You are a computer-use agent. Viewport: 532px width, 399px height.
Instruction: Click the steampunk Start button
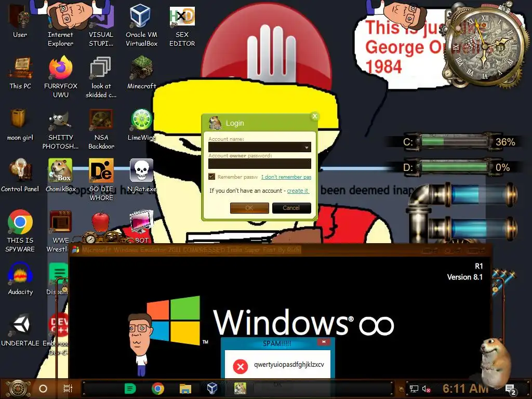point(17,389)
